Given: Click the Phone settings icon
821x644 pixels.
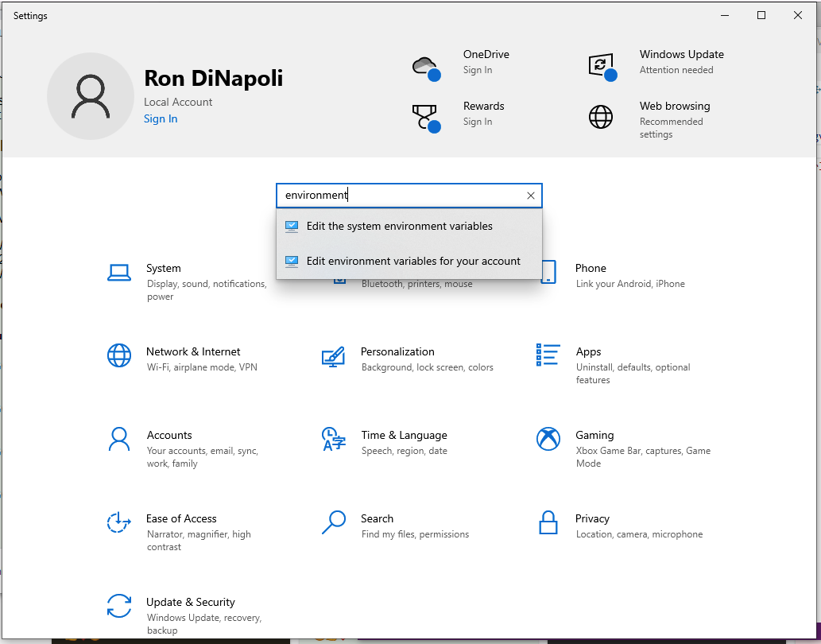Looking at the screenshot, I should click(548, 273).
